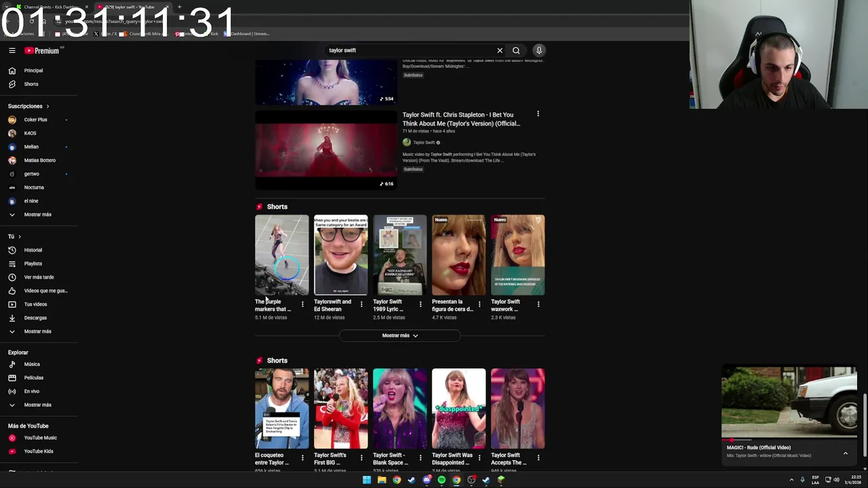The height and width of the screenshot is (488, 868).
Task: Open options for Taylor Swift waxwork short
Action: [x=538, y=304]
